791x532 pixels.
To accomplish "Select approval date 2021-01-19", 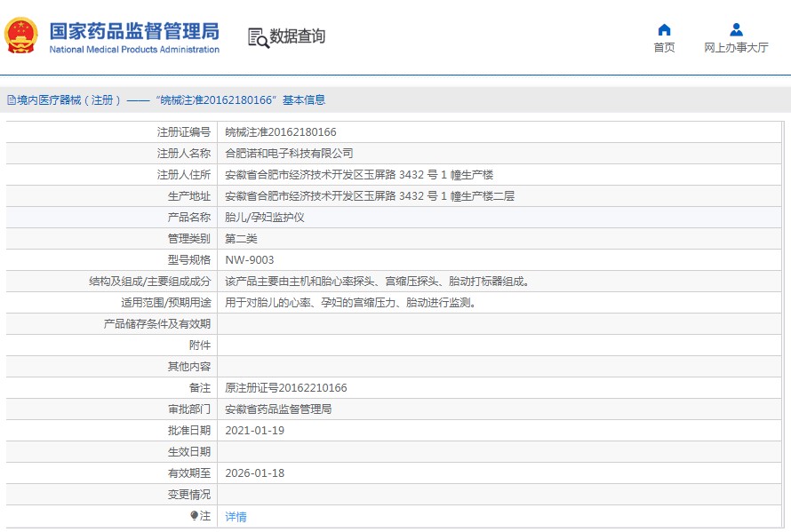I will pos(254,431).
